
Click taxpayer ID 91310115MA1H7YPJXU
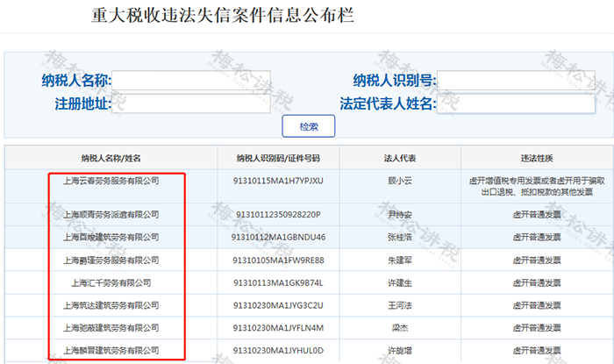pyautogui.click(x=278, y=181)
